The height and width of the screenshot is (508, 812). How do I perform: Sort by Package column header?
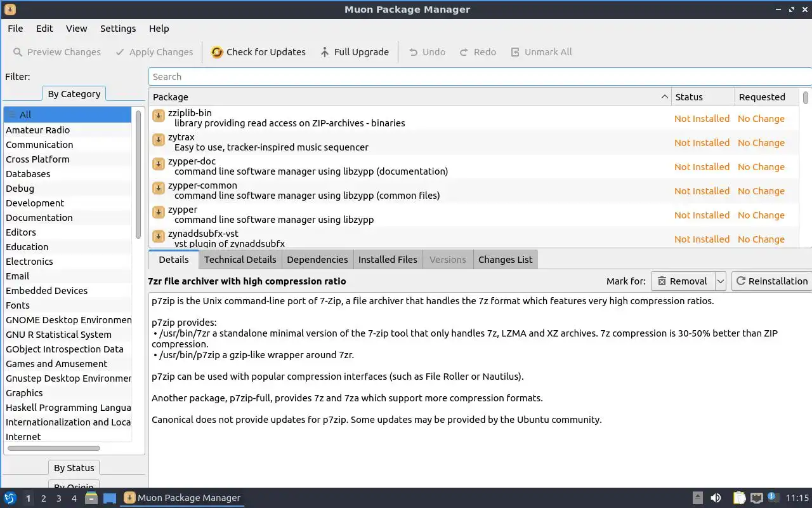click(x=410, y=97)
